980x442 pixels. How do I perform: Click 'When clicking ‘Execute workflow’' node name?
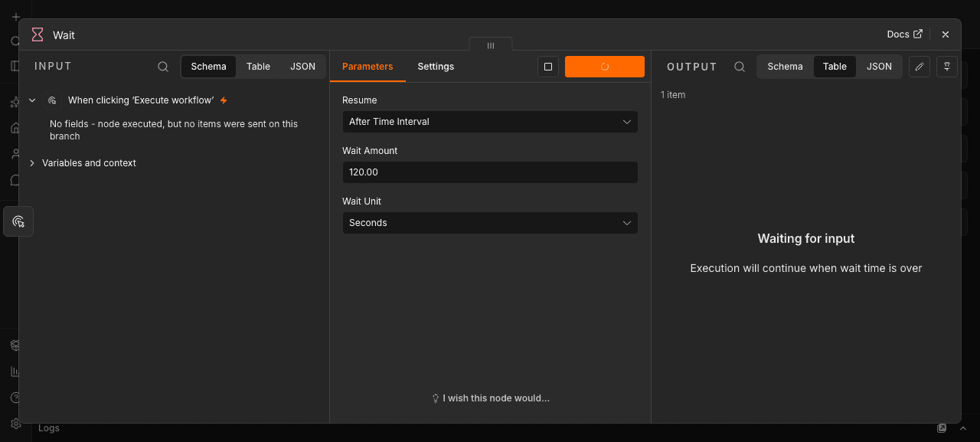[x=141, y=100]
